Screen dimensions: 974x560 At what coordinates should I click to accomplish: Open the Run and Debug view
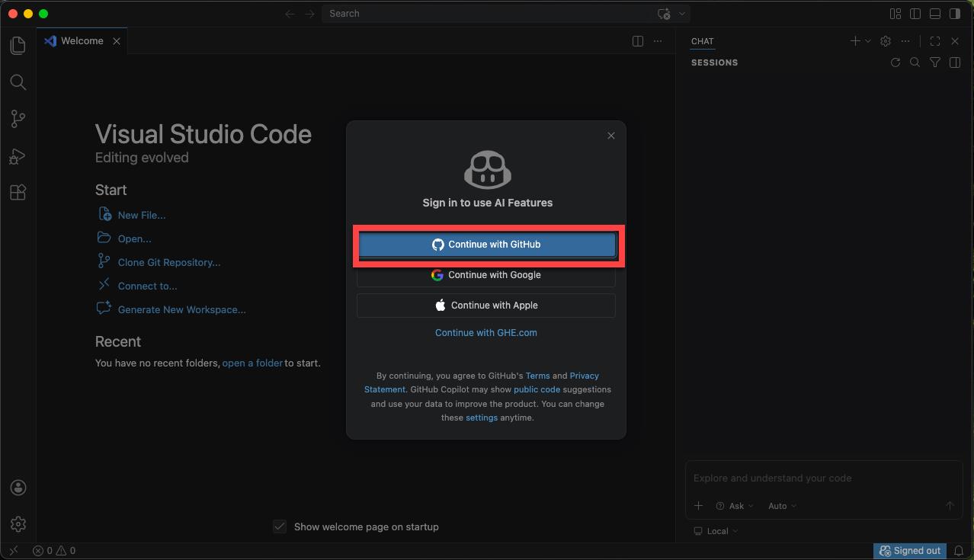[18, 156]
